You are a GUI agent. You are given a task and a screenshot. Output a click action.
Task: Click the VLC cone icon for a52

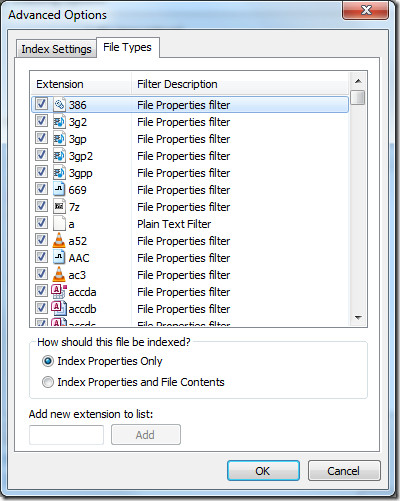point(59,240)
